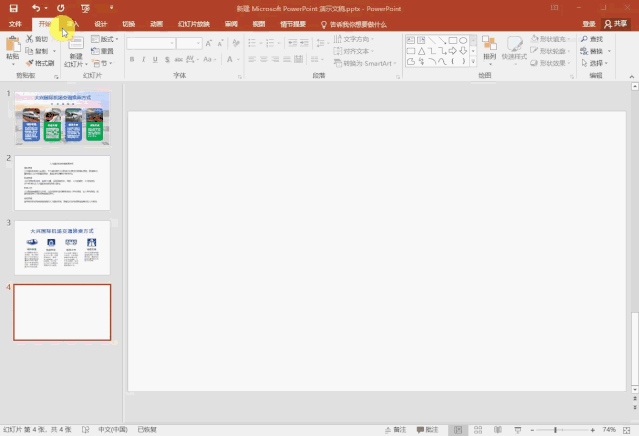639x436 pixels.
Task: Toggle left text alignment
Action: [252, 59]
